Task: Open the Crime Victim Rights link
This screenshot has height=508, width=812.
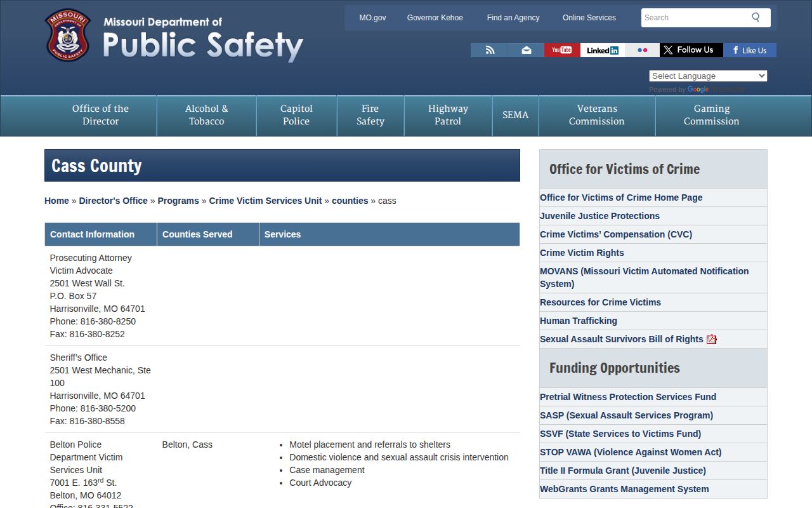Action: point(582,253)
